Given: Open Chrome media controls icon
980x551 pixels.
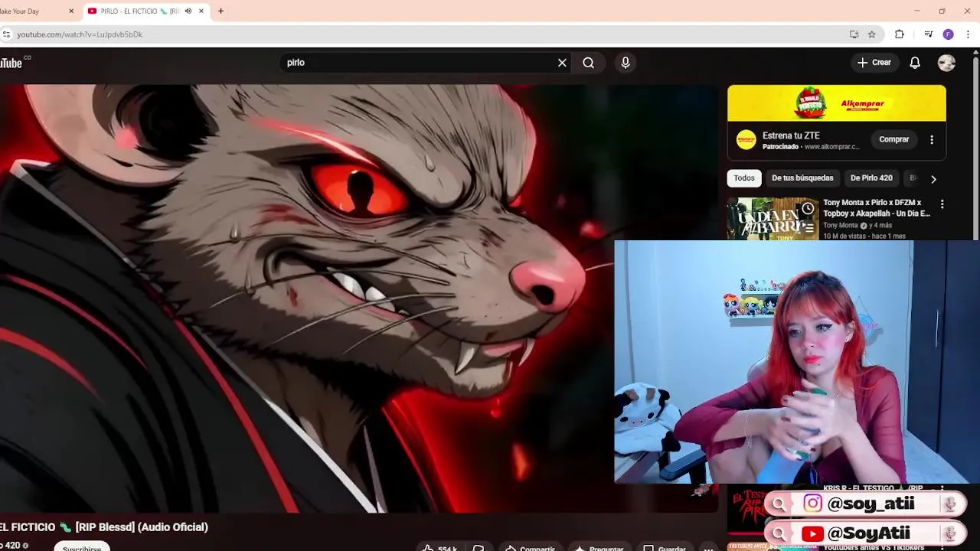Looking at the screenshot, I should coord(928,34).
